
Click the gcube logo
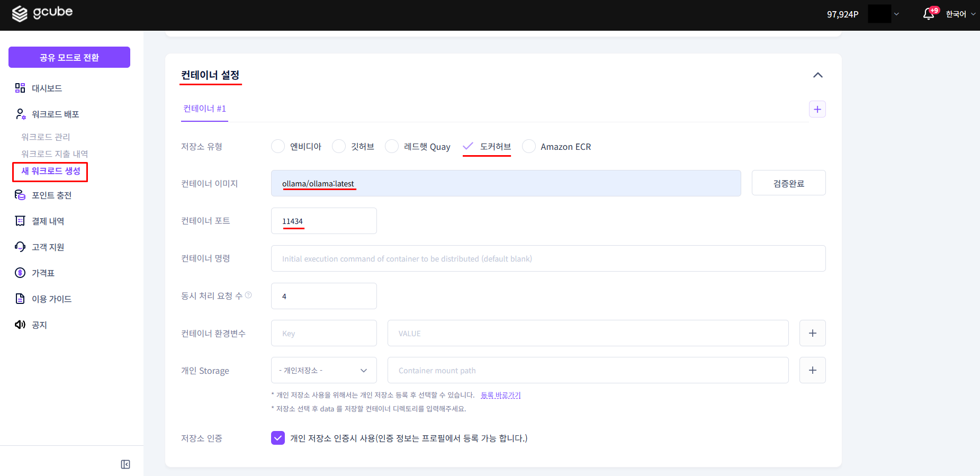click(x=42, y=13)
